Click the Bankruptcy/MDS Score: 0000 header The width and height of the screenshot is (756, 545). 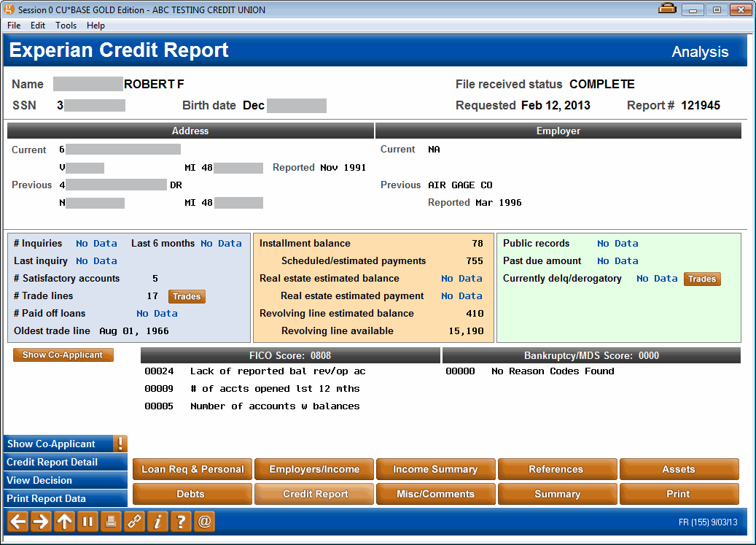591,355
